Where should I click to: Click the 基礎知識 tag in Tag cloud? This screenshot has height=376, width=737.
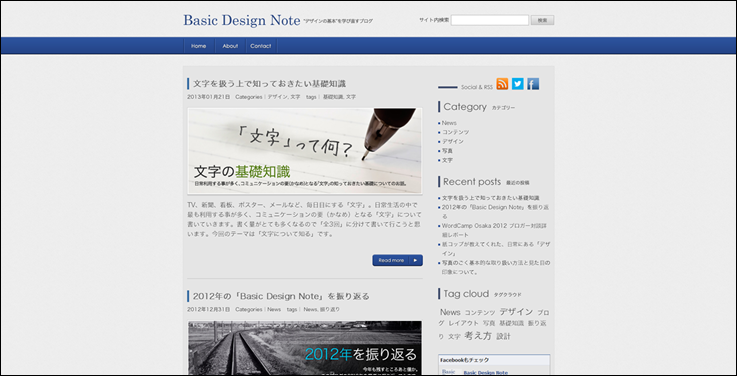(511, 323)
